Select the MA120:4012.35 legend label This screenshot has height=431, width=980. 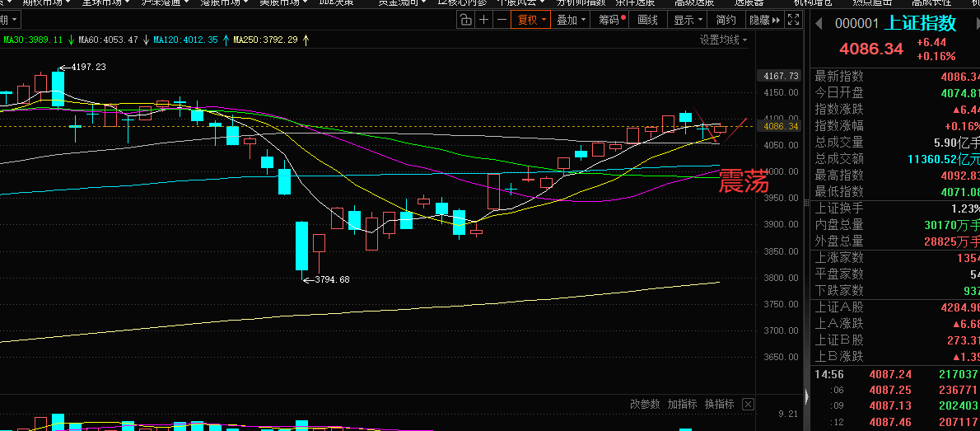pos(185,40)
